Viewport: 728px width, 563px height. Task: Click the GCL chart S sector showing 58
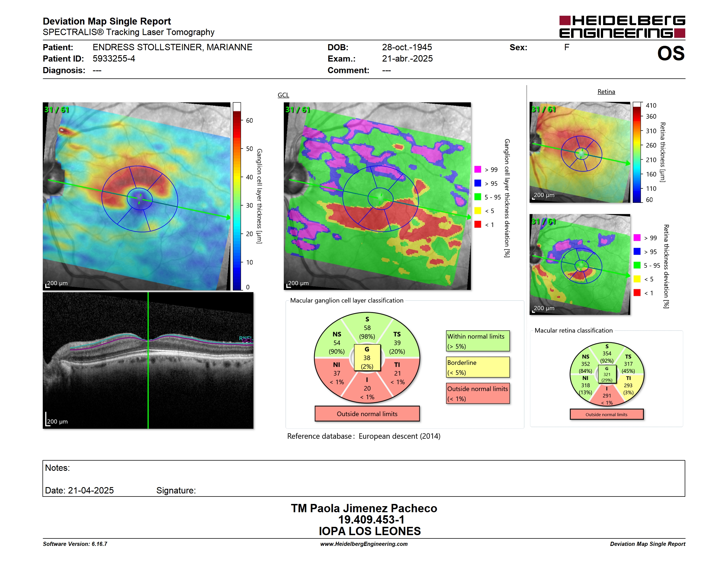pos(367,328)
